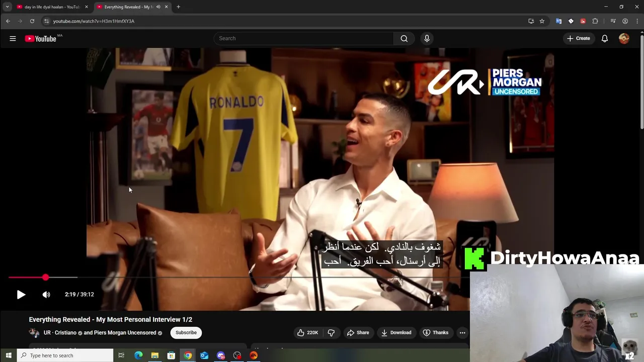
Task: Mute the video using the speaker icon
Action: pos(46,295)
